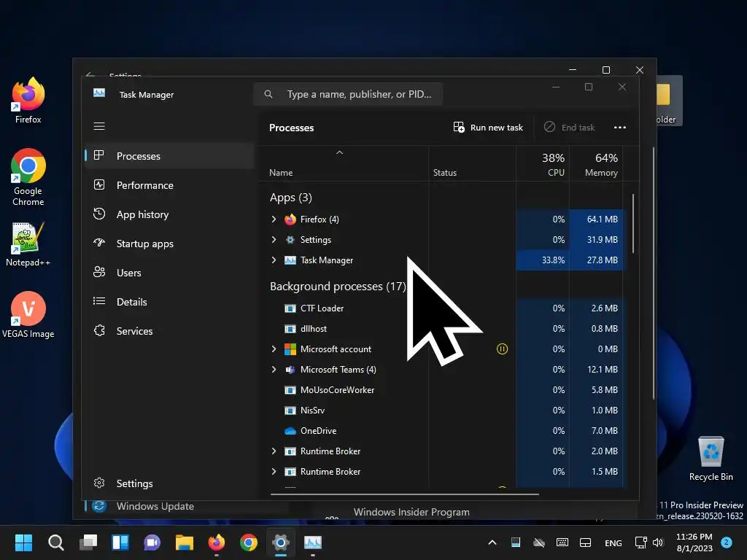The image size is (747, 560).
Task: Expand the first Runtime Broker row
Action: 274,451
